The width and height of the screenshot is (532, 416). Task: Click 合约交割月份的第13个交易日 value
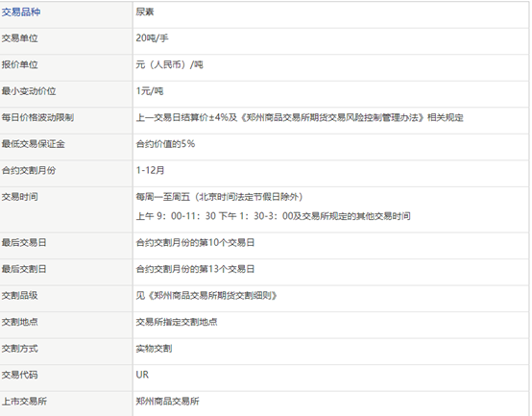tap(195, 269)
